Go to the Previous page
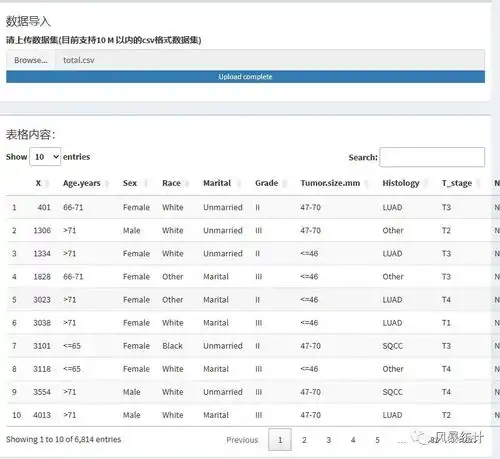This screenshot has height=459, width=500. [242, 440]
